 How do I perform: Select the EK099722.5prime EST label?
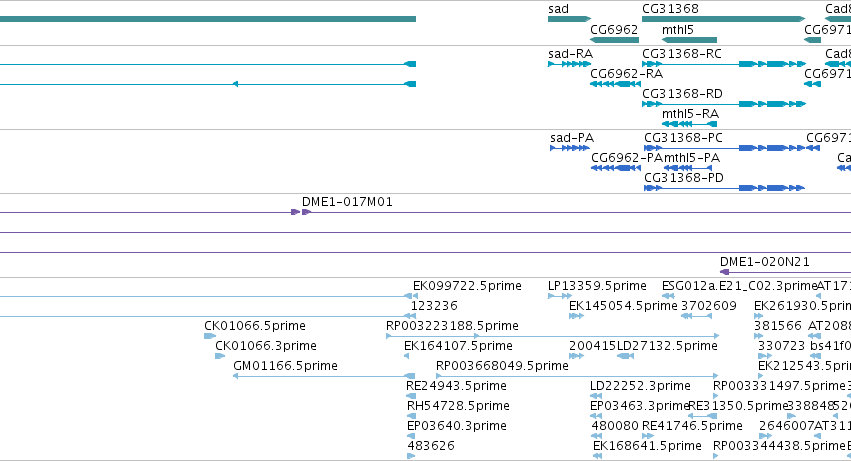467,286
